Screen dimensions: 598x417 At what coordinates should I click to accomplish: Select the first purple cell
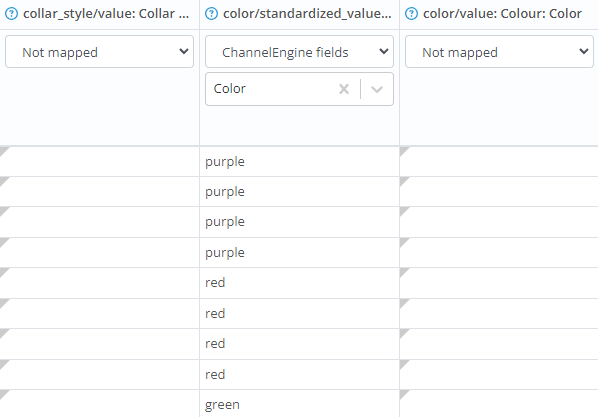(299, 161)
